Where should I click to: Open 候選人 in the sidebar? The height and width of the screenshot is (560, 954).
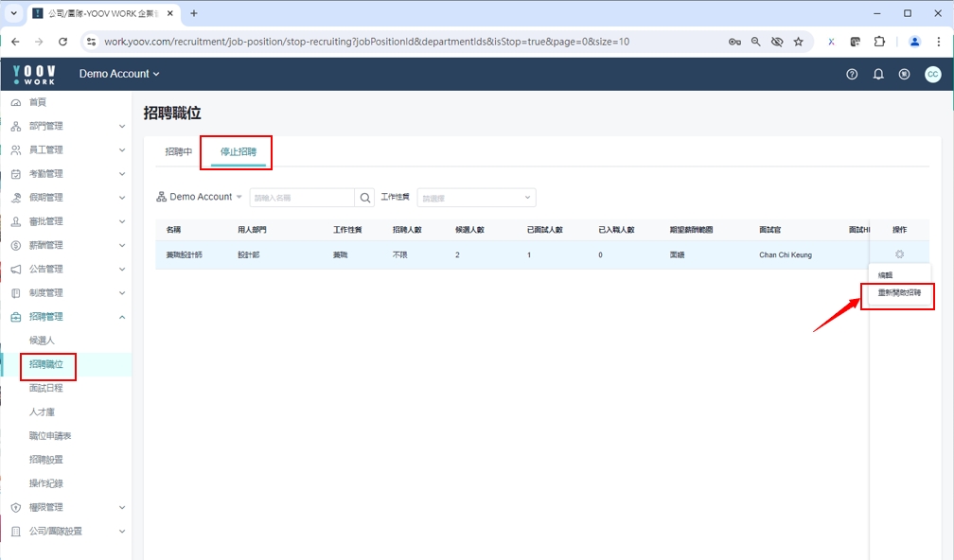tap(43, 340)
